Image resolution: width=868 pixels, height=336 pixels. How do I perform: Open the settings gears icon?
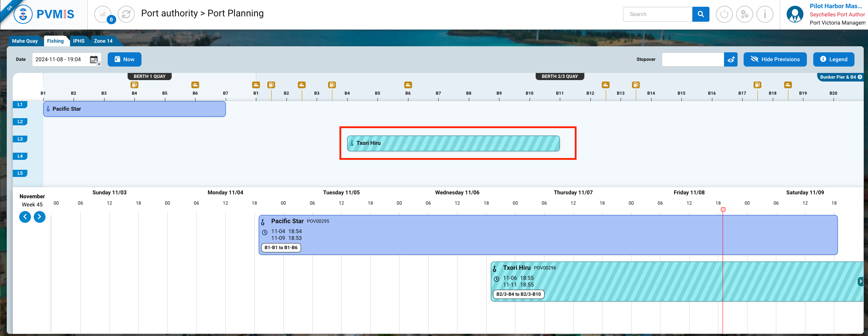pos(744,14)
